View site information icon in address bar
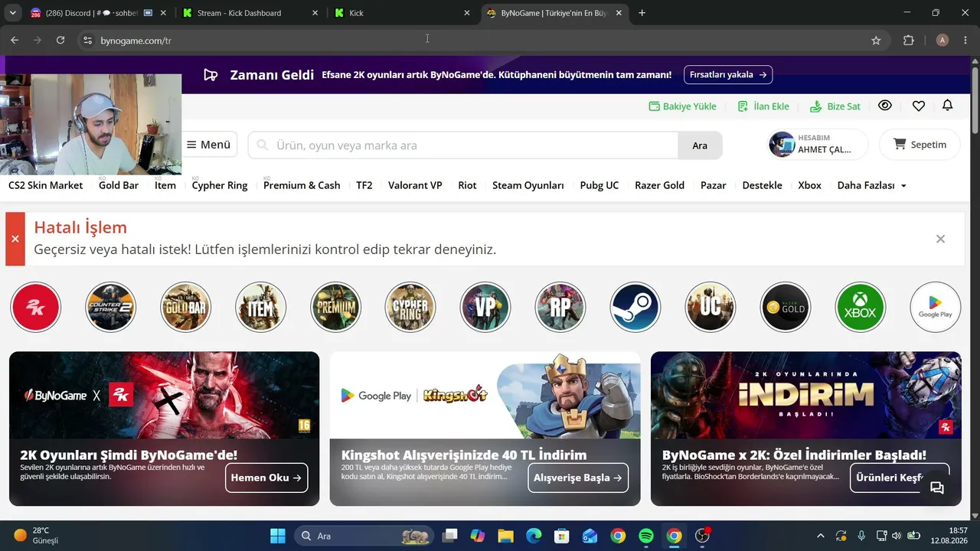This screenshot has width=980, height=551. (x=87, y=41)
